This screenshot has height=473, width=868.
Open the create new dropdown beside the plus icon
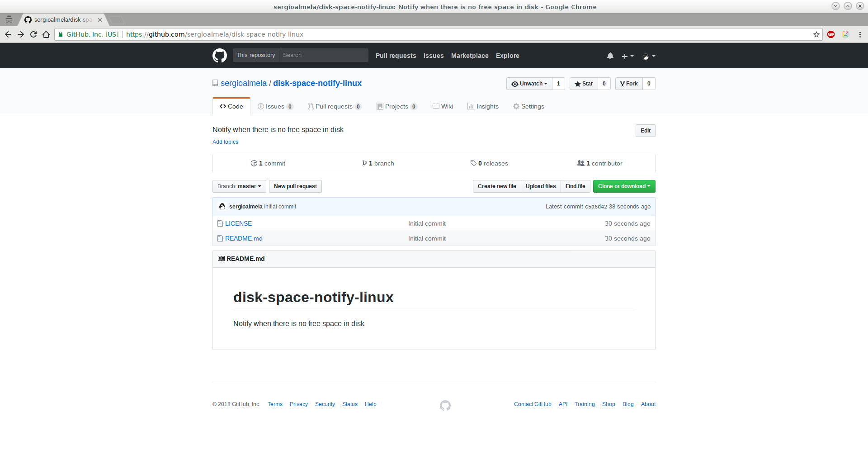pos(627,56)
